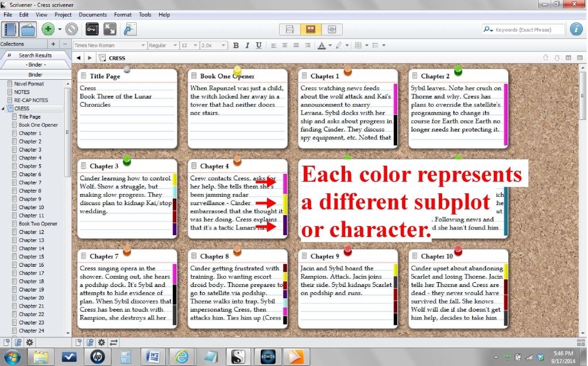This screenshot has width=588, height=366.
Task: Open the View menu
Action: 41,14
